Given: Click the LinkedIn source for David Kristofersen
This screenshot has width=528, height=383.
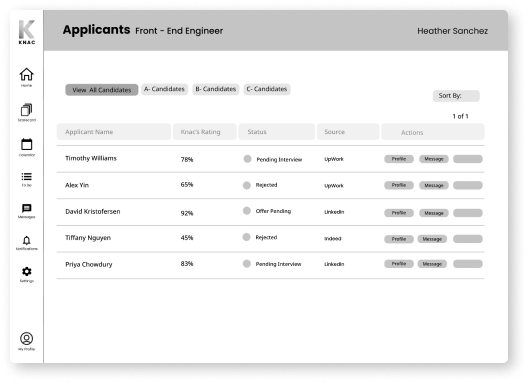Looking at the screenshot, I should pyautogui.click(x=334, y=212).
